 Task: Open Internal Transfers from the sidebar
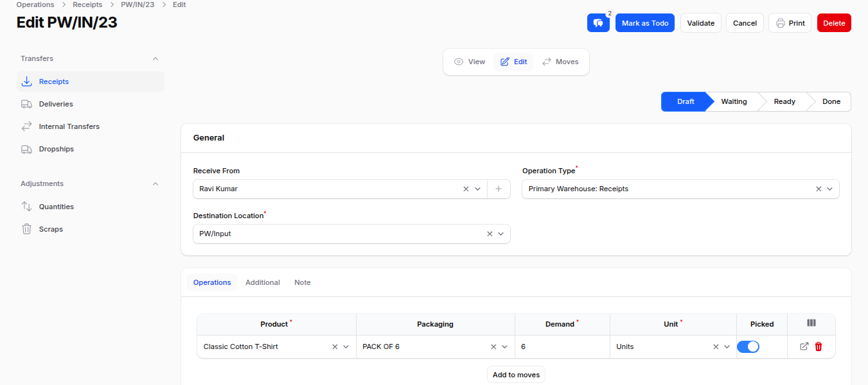click(x=70, y=126)
